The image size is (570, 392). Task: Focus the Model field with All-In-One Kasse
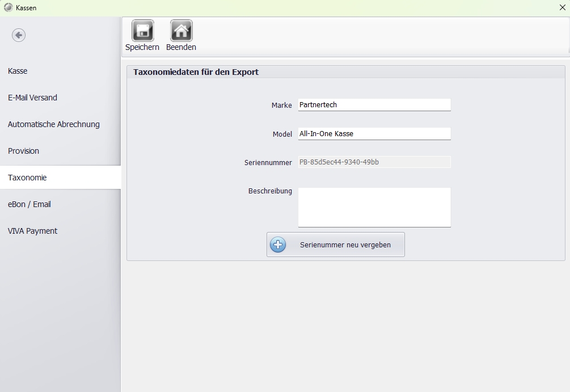pos(374,134)
